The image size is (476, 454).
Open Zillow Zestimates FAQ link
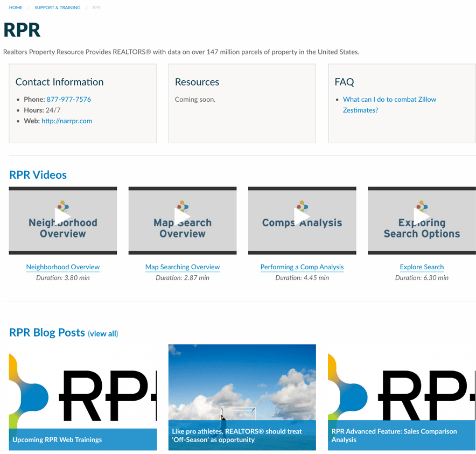[389, 105]
